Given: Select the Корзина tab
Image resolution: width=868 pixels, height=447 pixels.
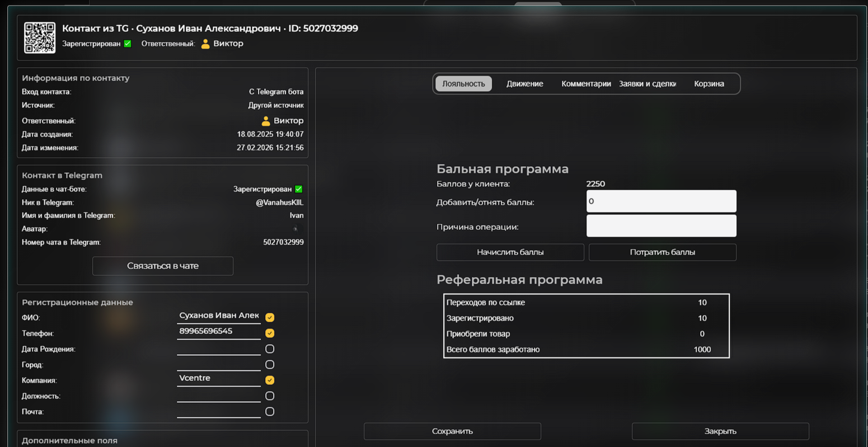Looking at the screenshot, I should click(709, 83).
